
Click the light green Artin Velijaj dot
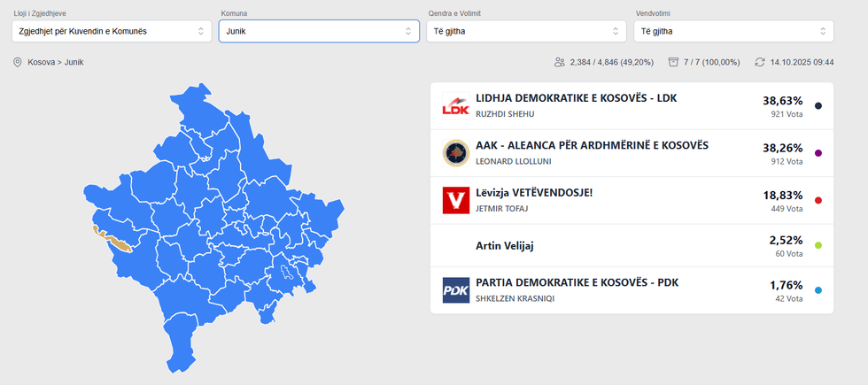pyautogui.click(x=818, y=245)
